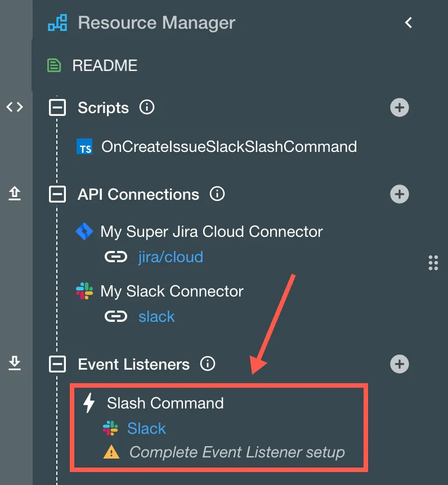448x485 pixels.
Task: Show info about Event Listeners
Action: click(x=207, y=363)
